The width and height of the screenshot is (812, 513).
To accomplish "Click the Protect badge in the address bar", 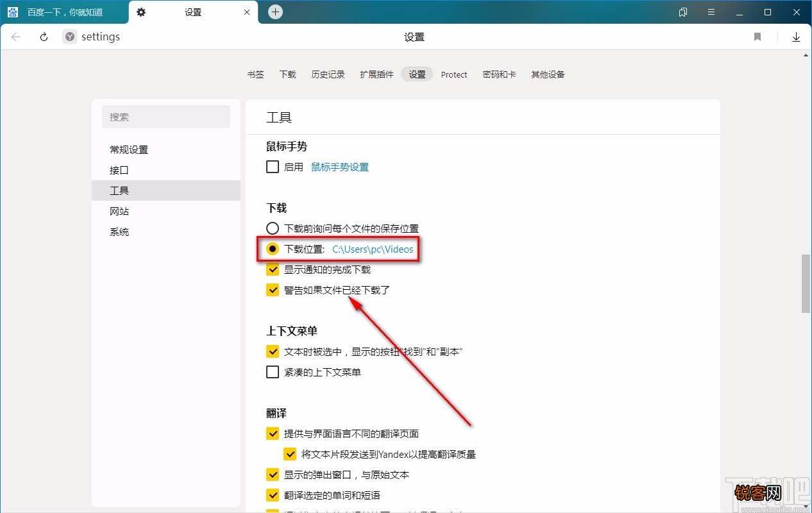I will point(69,37).
